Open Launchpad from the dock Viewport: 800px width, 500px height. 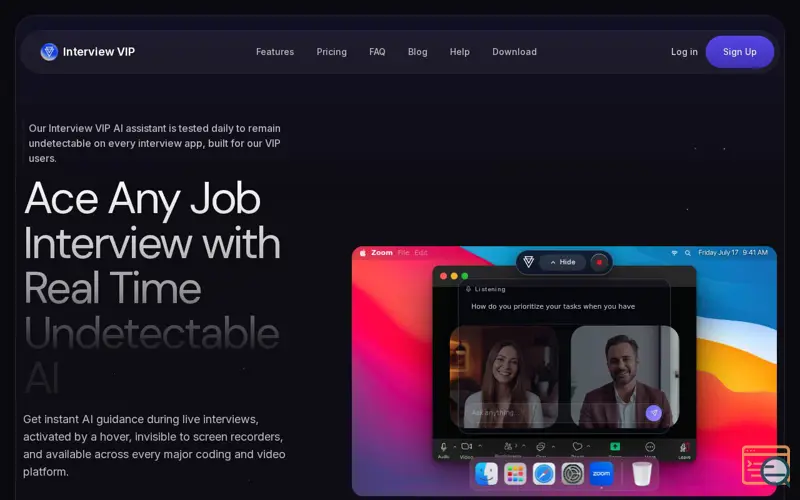(x=515, y=474)
